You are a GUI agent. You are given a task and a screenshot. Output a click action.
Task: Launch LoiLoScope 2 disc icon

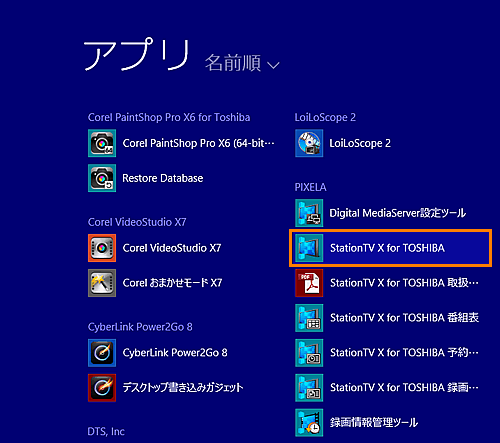click(309, 143)
